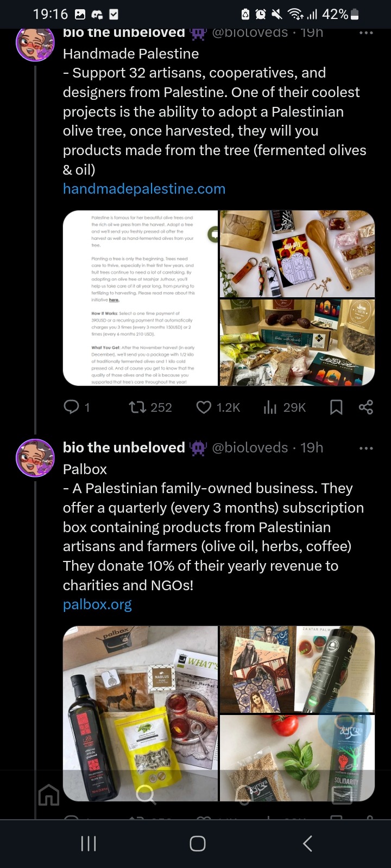
Task: Share the Handmade Palestine tweet
Action: click(365, 407)
